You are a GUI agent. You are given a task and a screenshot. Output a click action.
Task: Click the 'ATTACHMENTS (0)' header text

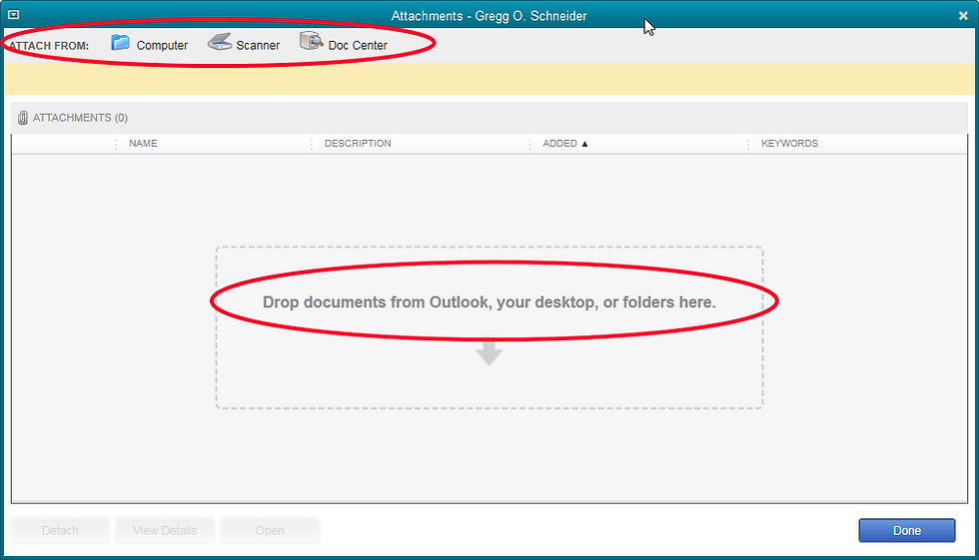tap(80, 118)
